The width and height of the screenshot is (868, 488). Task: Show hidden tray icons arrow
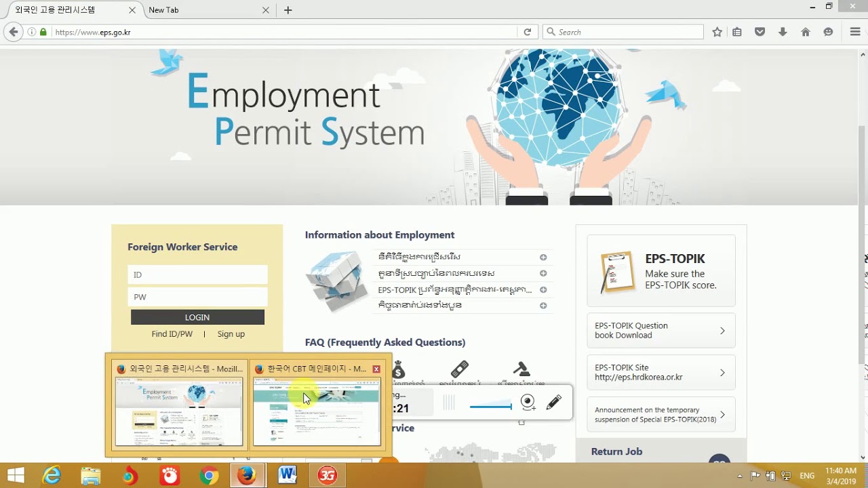740,476
